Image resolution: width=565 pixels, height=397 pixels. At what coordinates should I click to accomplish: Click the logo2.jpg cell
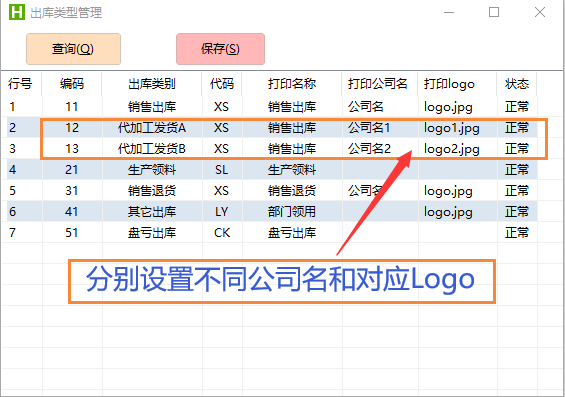(x=458, y=148)
